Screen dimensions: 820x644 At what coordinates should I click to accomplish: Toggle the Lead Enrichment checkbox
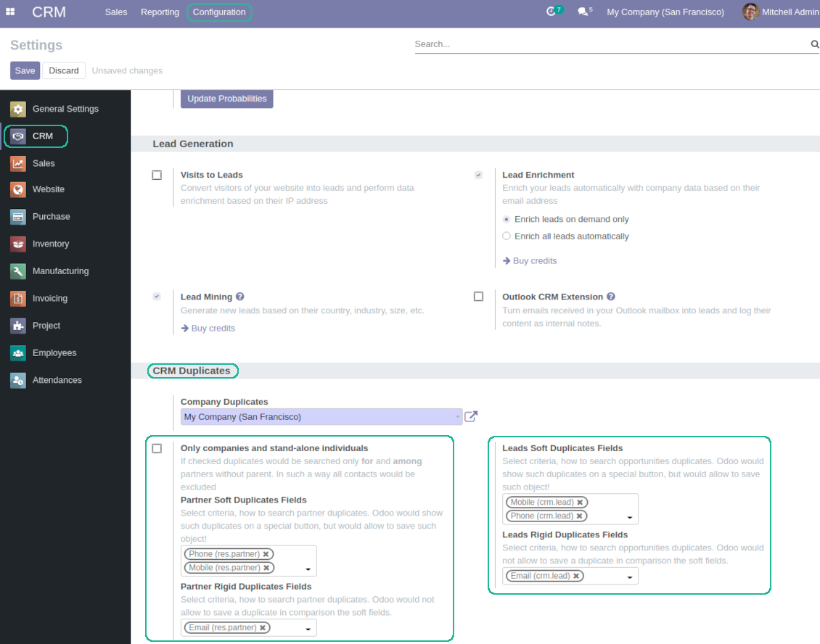pyautogui.click(x=478, y=175)
